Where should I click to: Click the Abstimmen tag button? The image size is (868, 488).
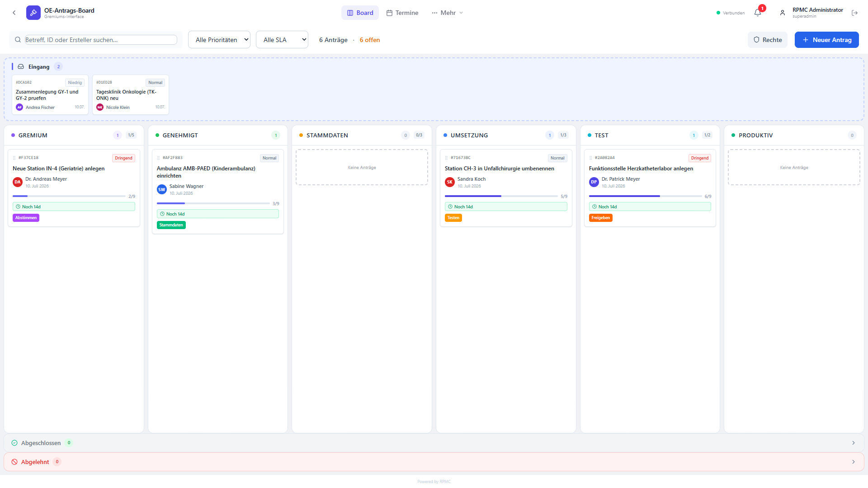[x=26, y=218]
